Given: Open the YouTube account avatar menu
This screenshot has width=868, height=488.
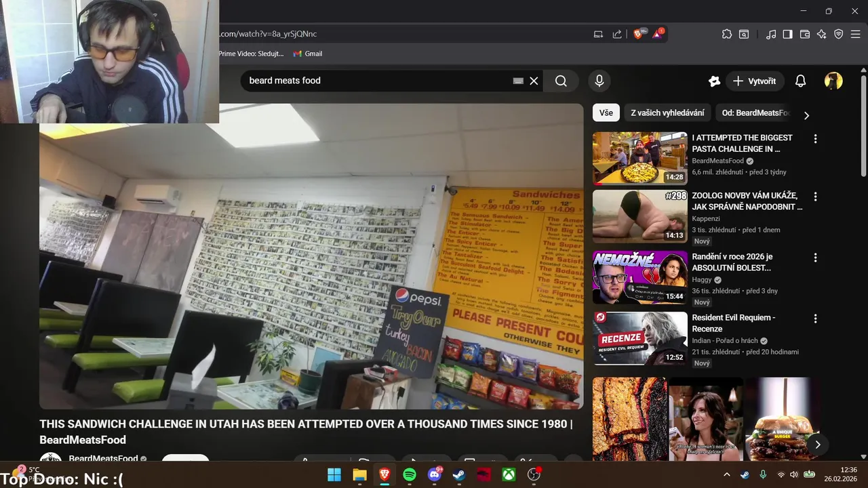Looking at the screenshot, I should coord(833,81).
